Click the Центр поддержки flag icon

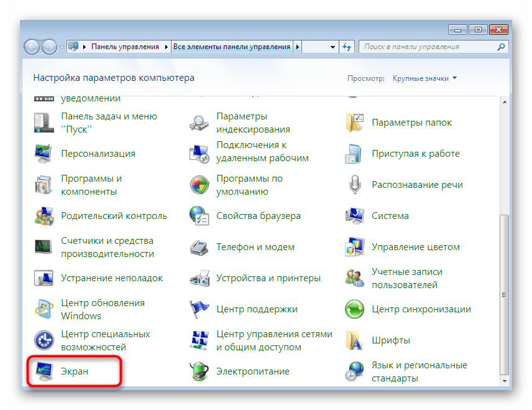[199, 309]
